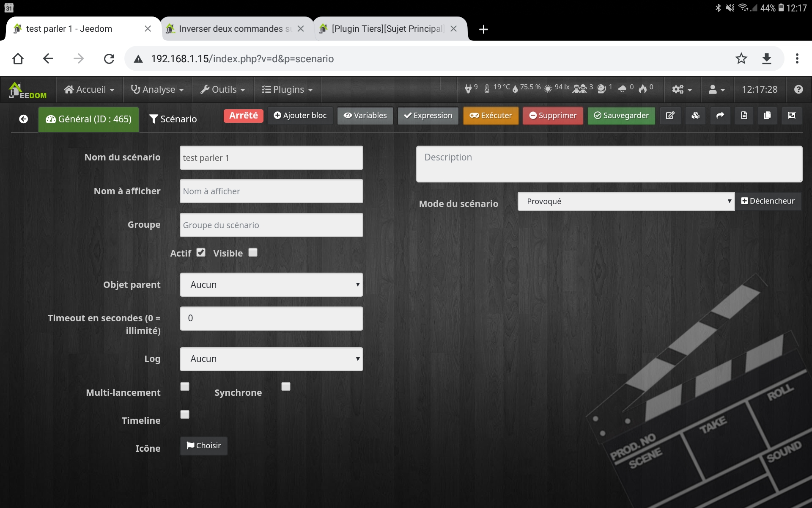Click the Description text area
Screen dimensions: 812x508
pos(609,164)
